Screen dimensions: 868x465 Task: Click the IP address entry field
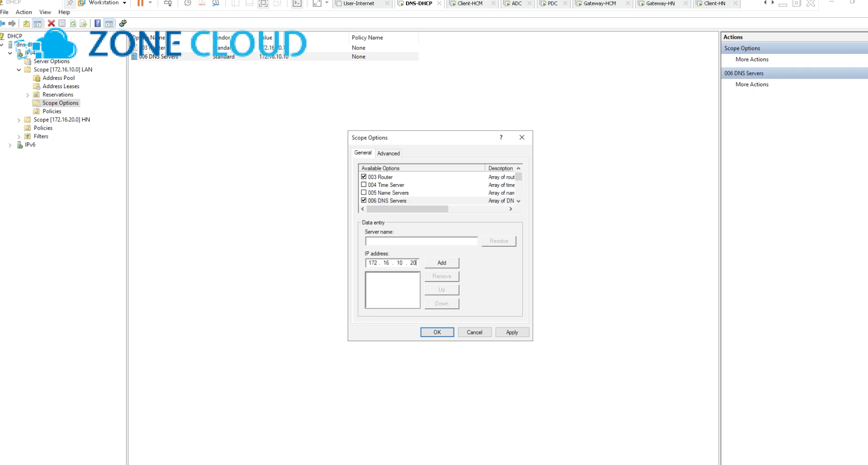(x=392, y=263)
